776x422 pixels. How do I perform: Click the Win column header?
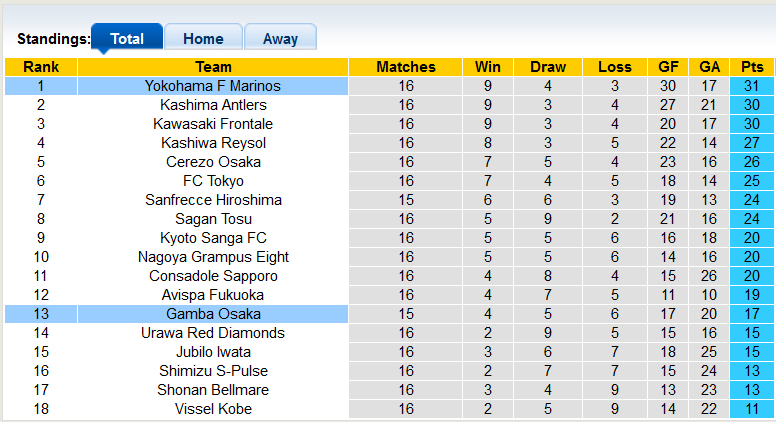coord(488,67)
